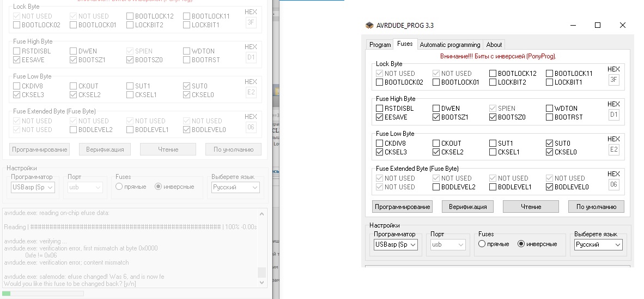The width and height of the screenshot is (644, 299).
Task: Select the active 'прямые' fuses radio button
Action: 482,244
